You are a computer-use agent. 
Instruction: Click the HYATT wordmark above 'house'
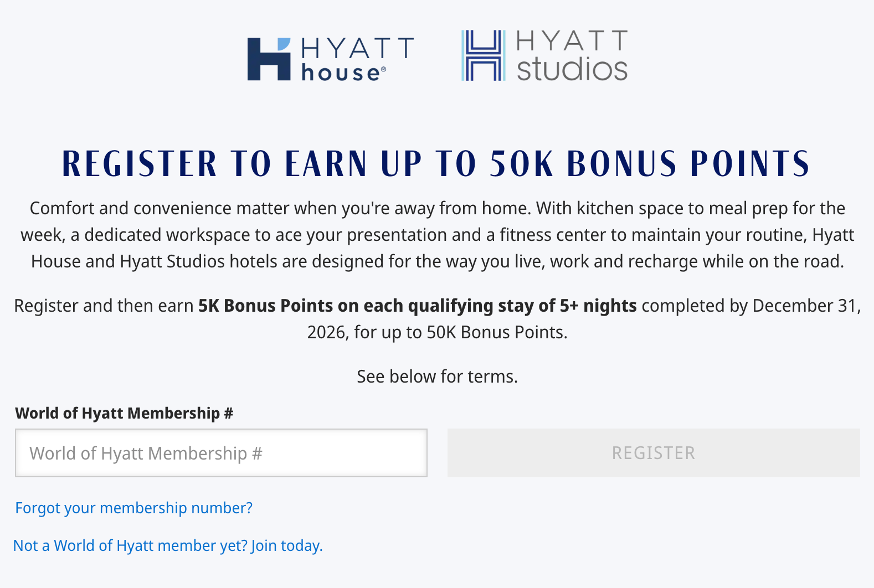pos(357,49)
